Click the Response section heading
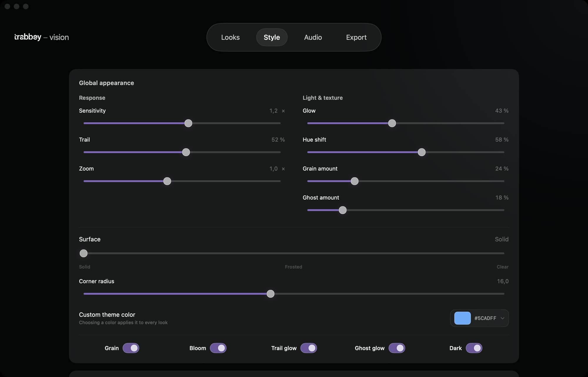Image resolution: width=588 pixels, height=377 pixels. [x=92, y=98]
